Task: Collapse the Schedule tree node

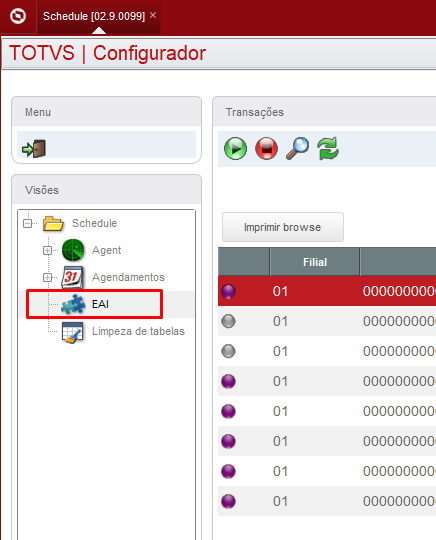Action: (28, 224)
